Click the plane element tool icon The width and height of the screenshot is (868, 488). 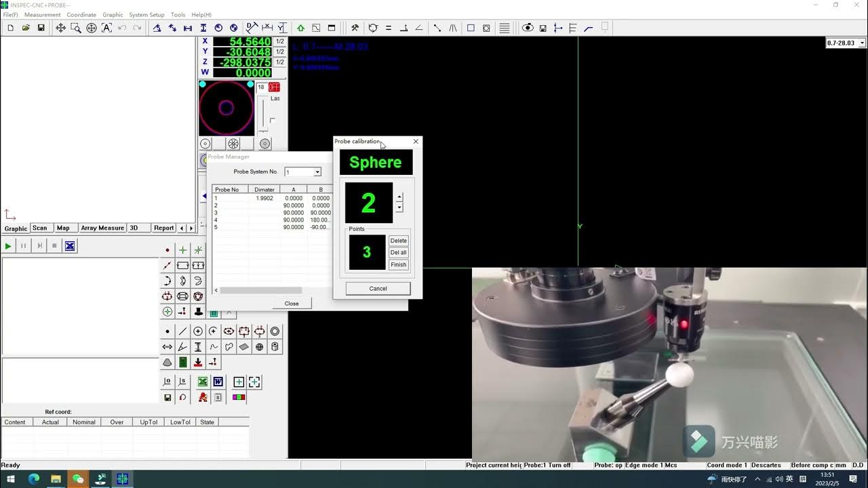(x=244, y=347)
